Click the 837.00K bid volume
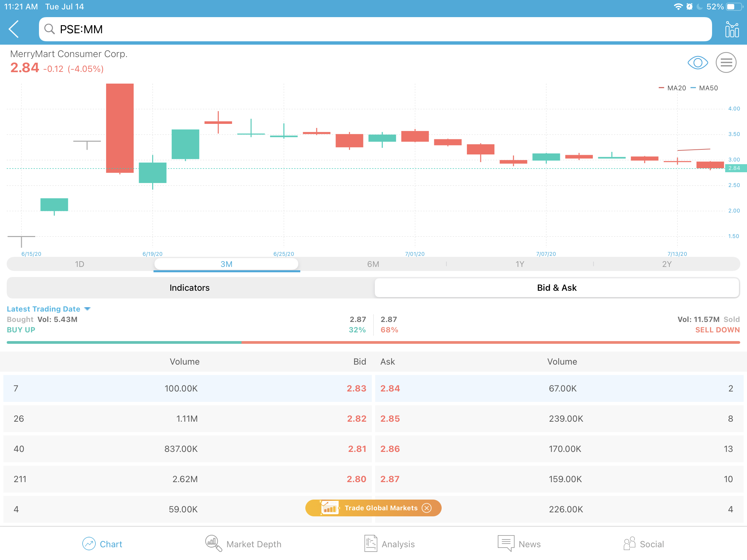This screenshot has height=560, width=747. click(x=181, y=449)
